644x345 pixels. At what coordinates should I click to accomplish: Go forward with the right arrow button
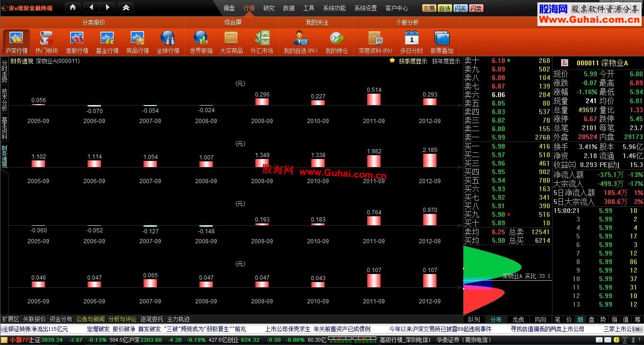(x=107, y=8)
